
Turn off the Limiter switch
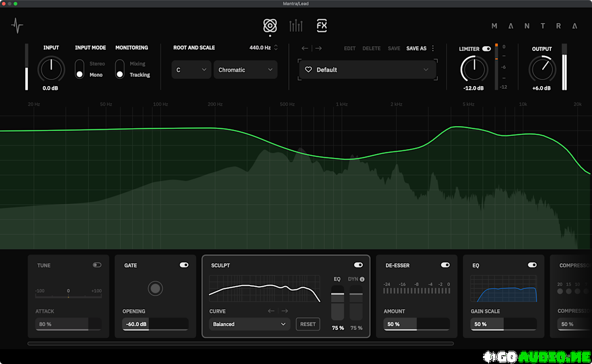(x=486, y=49)
